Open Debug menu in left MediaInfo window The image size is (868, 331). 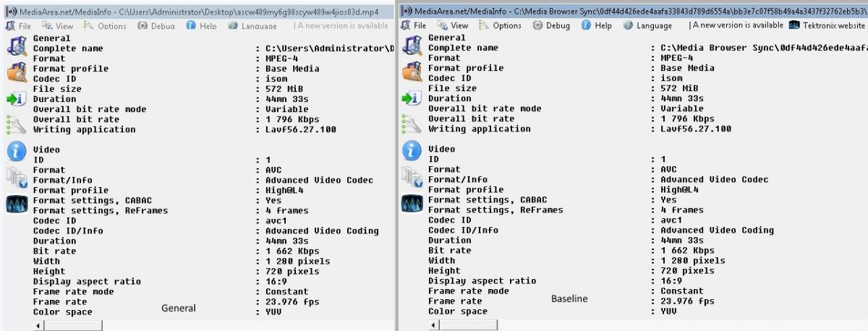(x=156, y=26)
